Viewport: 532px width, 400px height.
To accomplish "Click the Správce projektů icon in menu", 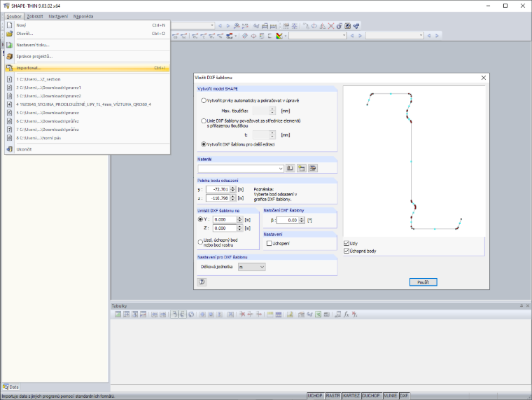I will pos(10,56).
